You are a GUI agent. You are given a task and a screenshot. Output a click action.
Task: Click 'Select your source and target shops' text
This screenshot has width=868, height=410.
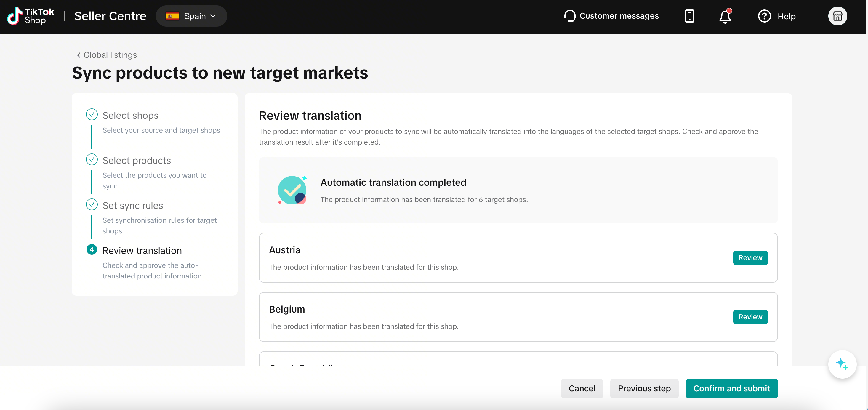161,130
